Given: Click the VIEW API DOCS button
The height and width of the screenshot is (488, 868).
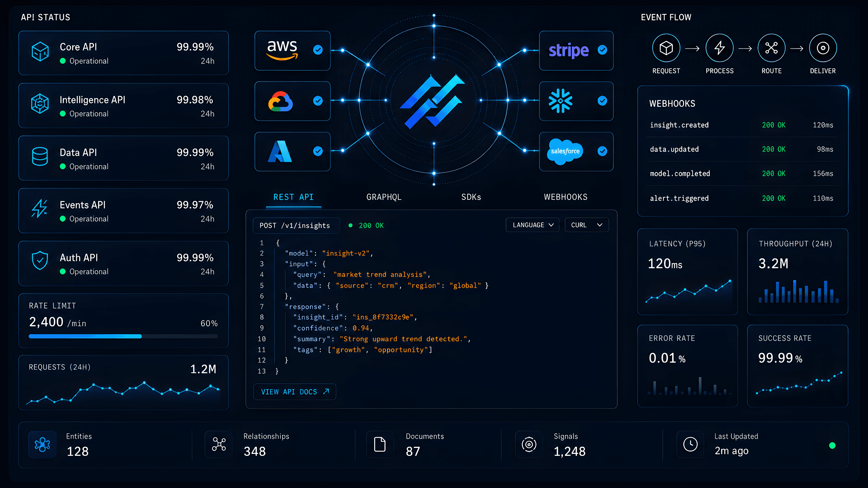Looking at the screenshot, I should (295, 392).
